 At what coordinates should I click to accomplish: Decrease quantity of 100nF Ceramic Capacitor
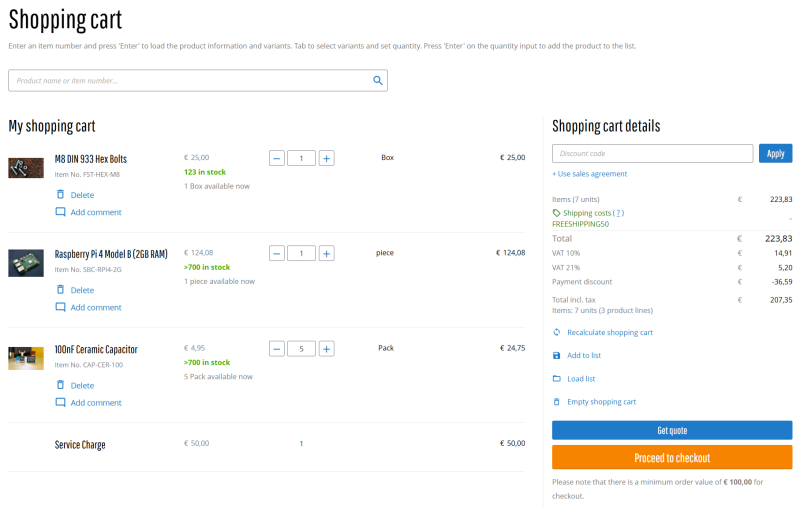click(277, 349)
